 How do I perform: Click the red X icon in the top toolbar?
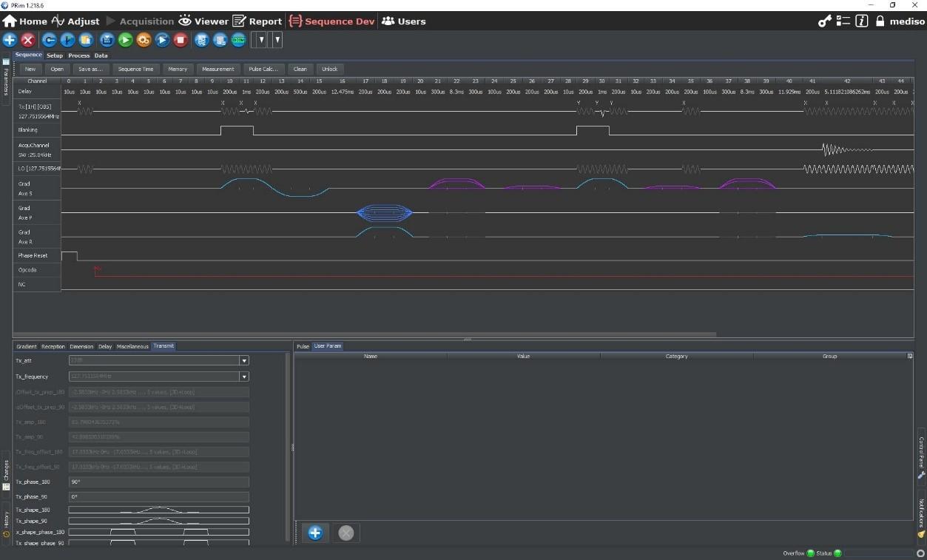28,40
